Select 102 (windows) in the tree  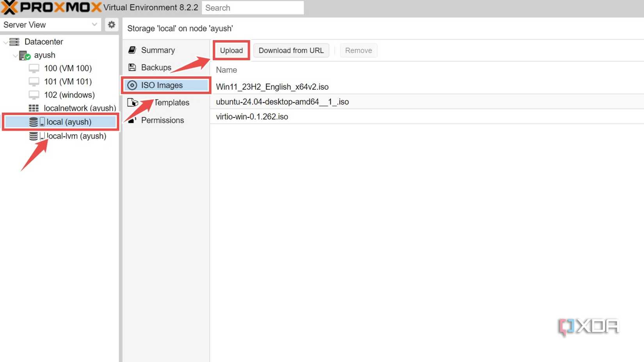[69, 95]
